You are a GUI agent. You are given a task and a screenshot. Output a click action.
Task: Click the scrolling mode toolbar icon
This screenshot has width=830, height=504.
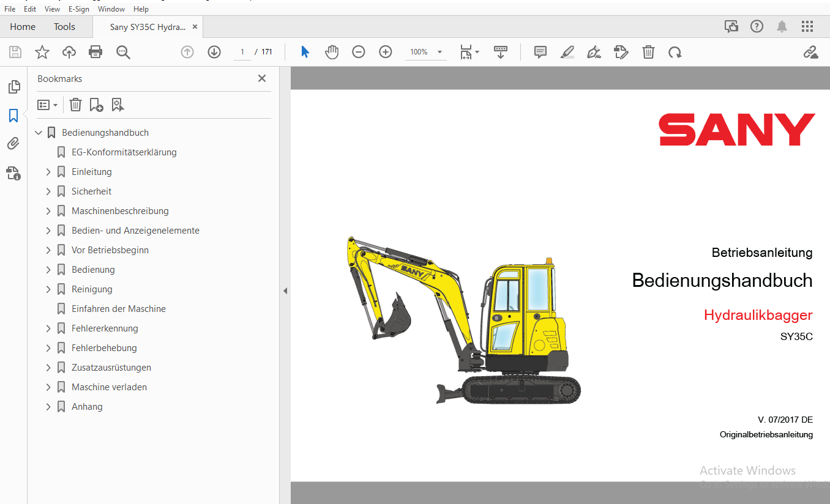pos(501,52)
